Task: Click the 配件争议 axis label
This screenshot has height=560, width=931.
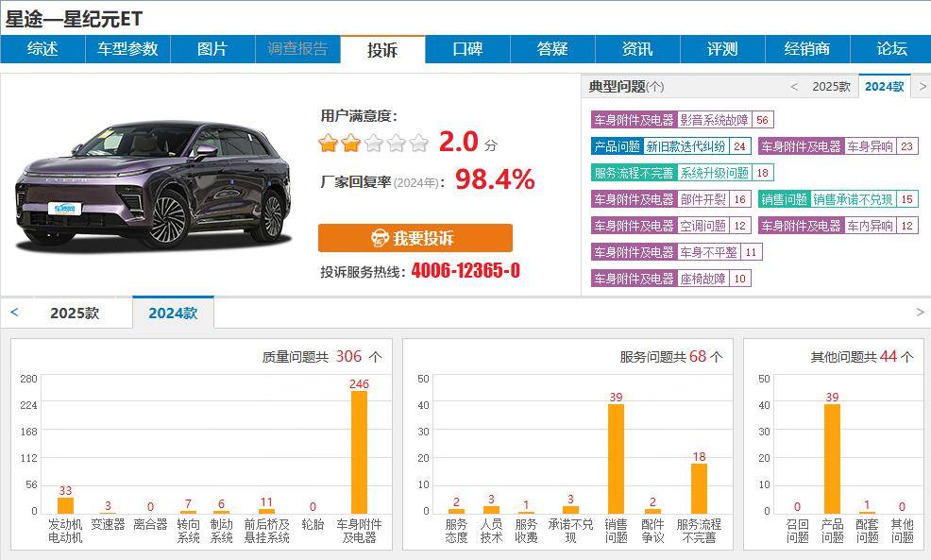Action: coord(652,531)
